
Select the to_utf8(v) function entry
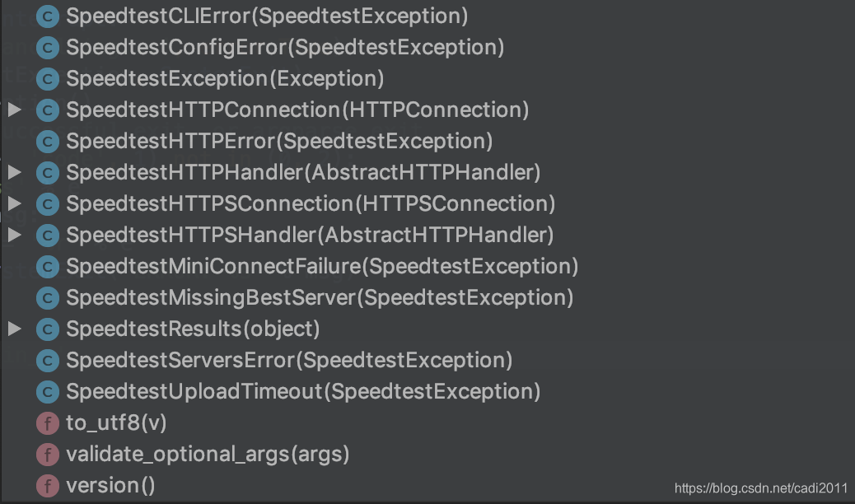coord(116,422)
